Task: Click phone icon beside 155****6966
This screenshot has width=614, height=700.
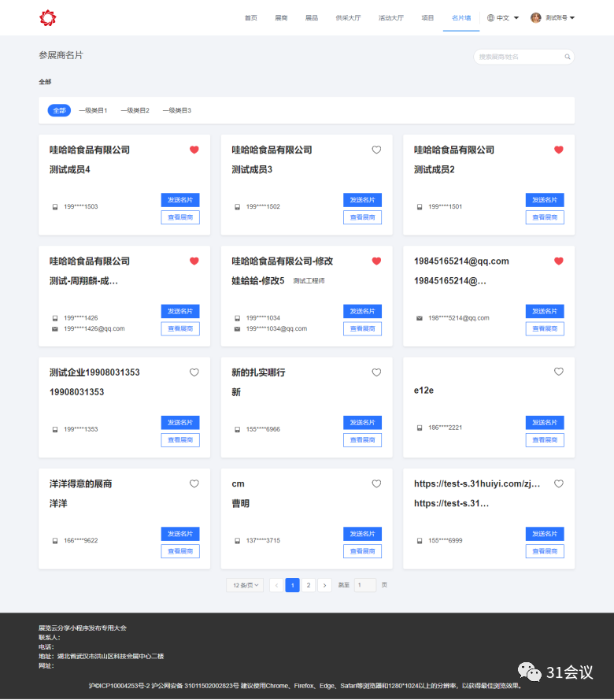Action: coord(238,429)
